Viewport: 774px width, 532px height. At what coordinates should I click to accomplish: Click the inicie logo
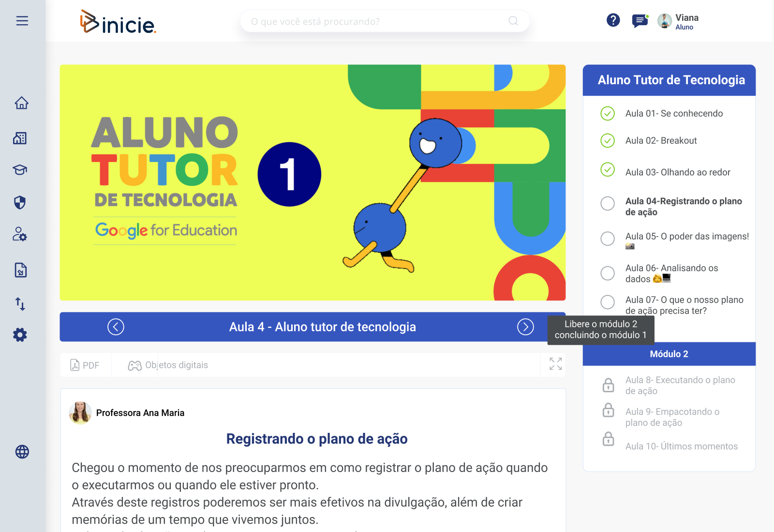click(x=118, y=22)
